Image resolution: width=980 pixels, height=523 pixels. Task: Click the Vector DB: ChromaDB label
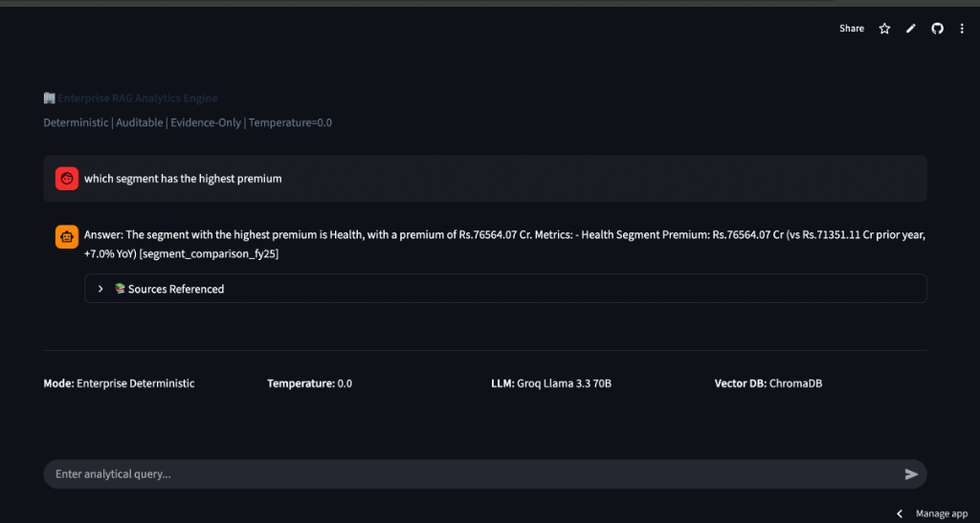pyautogui.click(x=768, y=383)
